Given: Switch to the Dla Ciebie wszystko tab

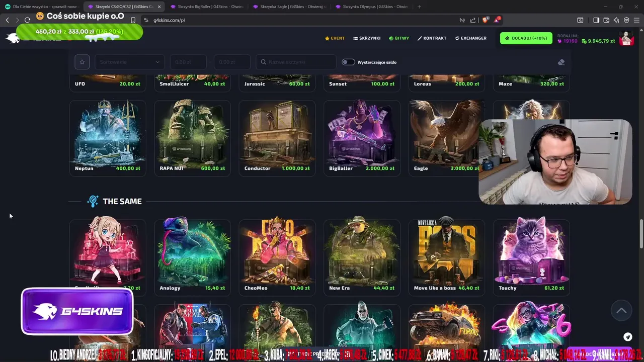Looking at the screenshot, I should coord(41,7).
